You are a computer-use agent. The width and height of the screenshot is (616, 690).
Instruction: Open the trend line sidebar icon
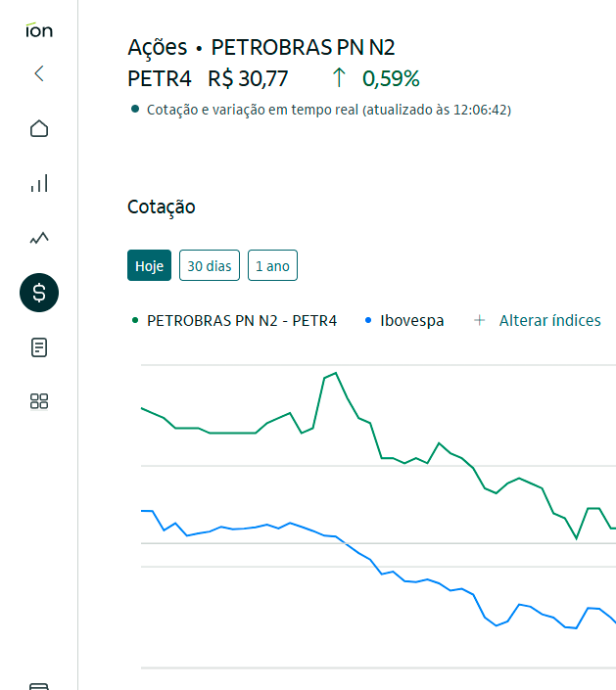tap(39, 238)
